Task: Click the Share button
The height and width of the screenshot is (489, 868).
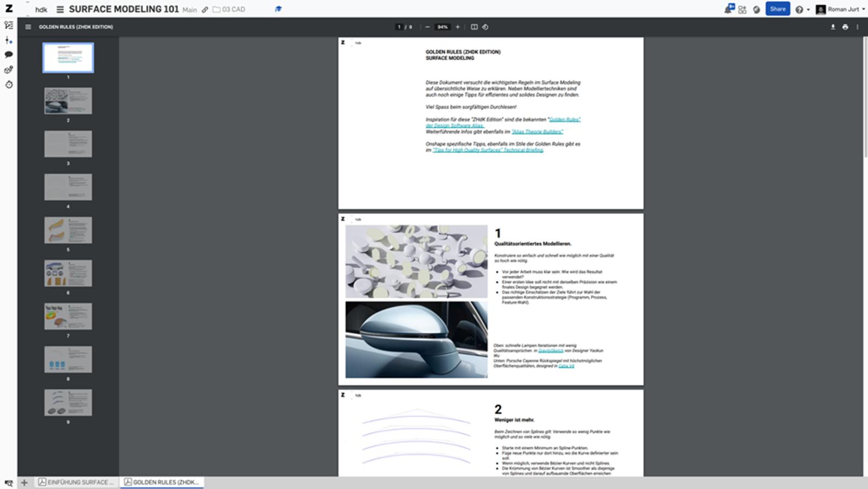Action: (x=777, y=9)
